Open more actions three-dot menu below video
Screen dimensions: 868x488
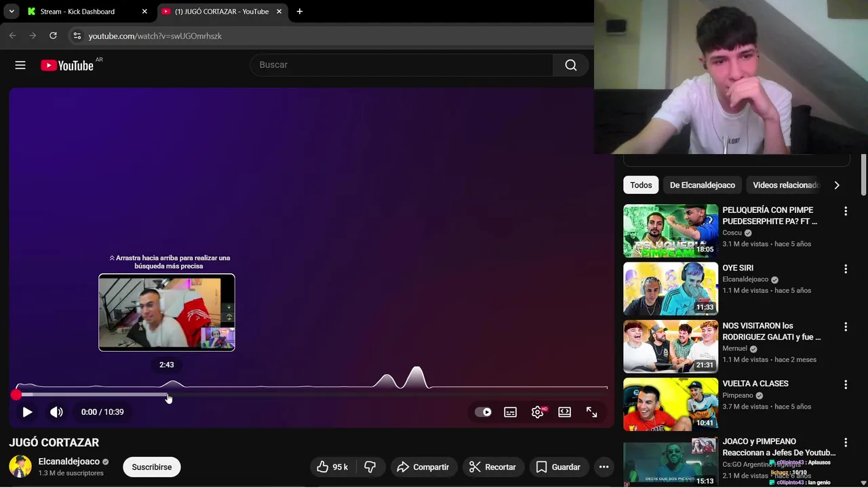pyautogui.click(x=604, y=467)
